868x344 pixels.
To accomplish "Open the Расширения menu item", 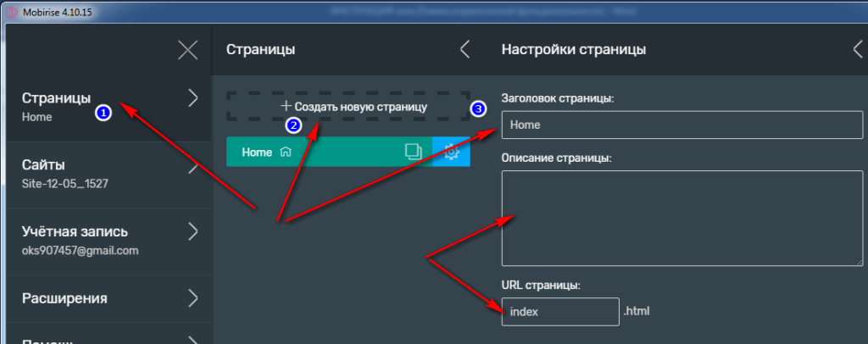I will click(109, 298).
